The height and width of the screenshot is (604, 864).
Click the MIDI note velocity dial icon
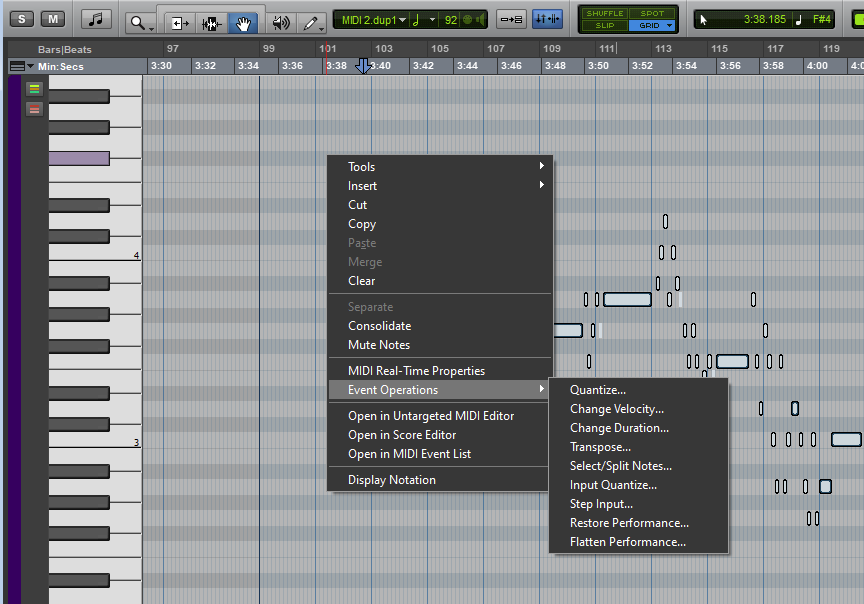[468, 20]
